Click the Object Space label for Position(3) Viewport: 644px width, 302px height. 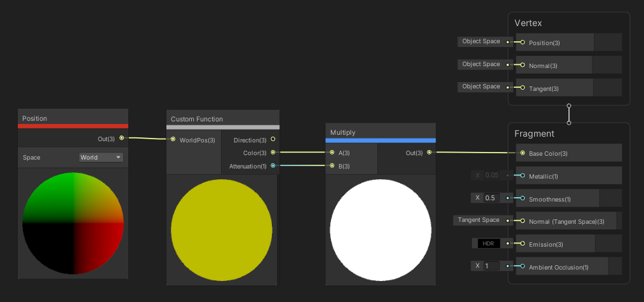coord(481,42)
